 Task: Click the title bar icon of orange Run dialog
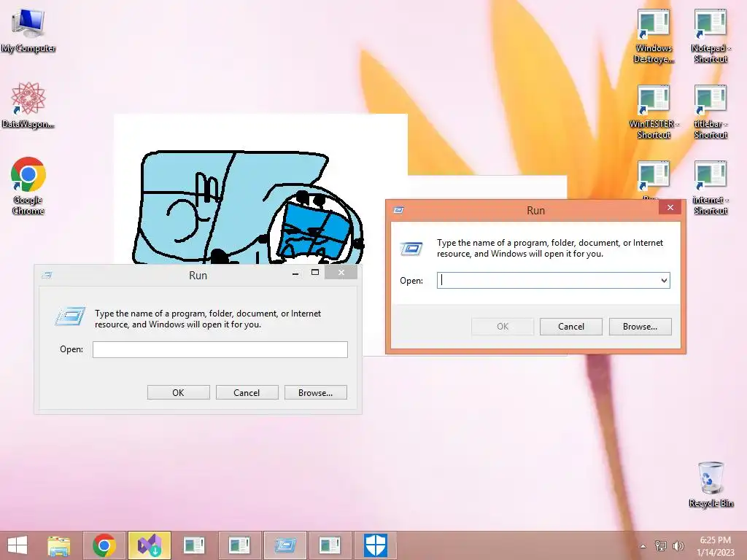pyautogui.click(x=399, y=210)
